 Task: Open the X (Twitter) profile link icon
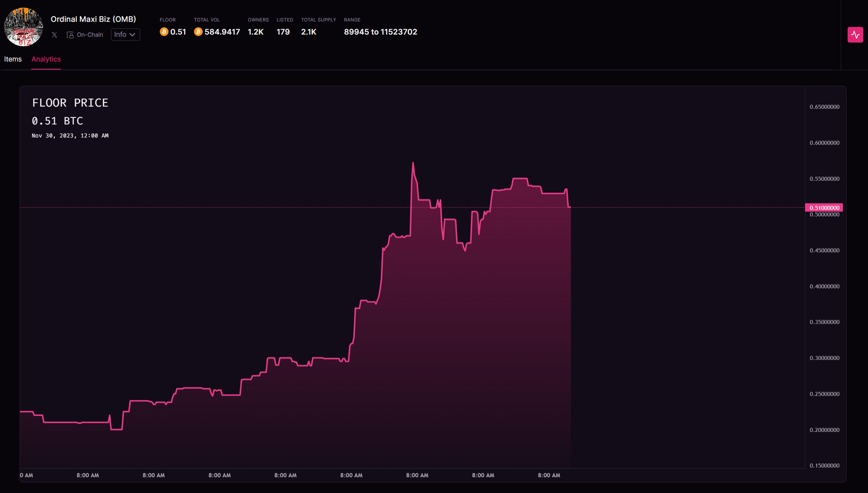54,35
